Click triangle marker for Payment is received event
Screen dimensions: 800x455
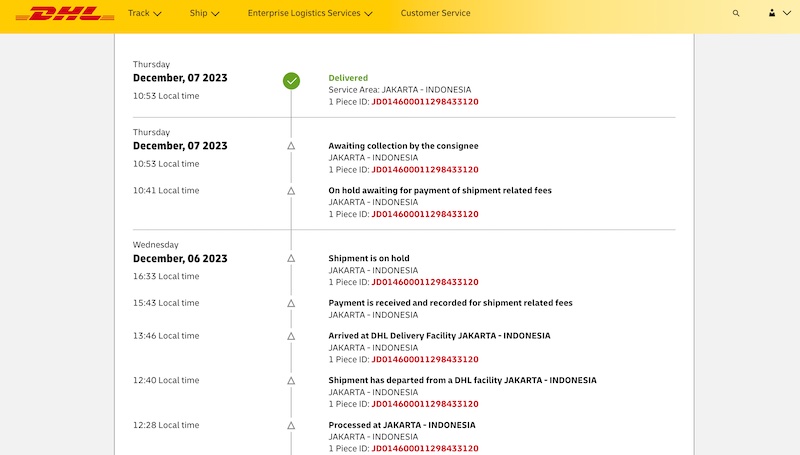[291, 303]
